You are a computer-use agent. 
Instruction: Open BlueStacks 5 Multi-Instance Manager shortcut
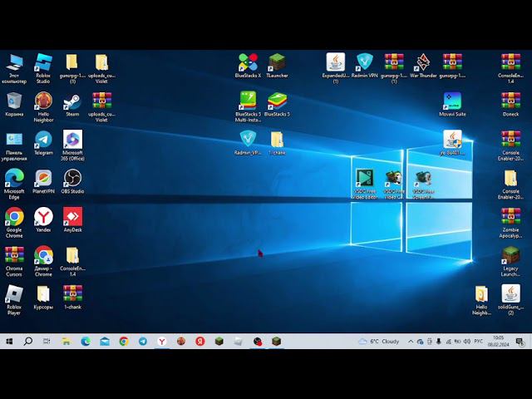tap(248, 107)
